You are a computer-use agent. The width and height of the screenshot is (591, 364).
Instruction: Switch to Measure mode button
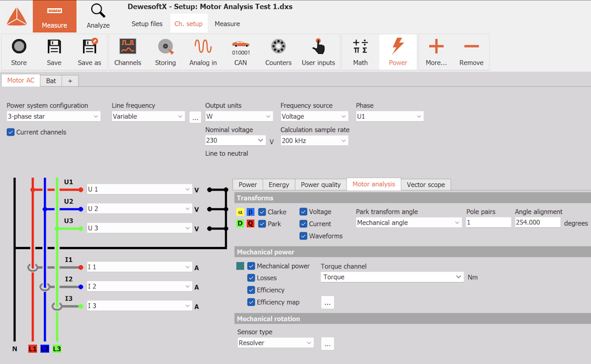coord(54,16)
